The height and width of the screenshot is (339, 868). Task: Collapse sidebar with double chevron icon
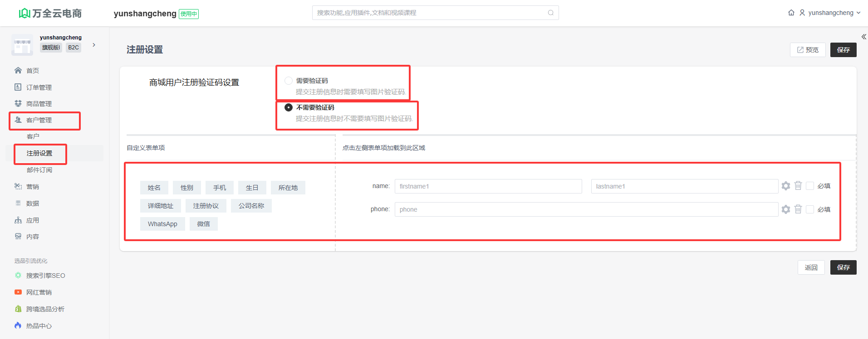coord(863,37)
